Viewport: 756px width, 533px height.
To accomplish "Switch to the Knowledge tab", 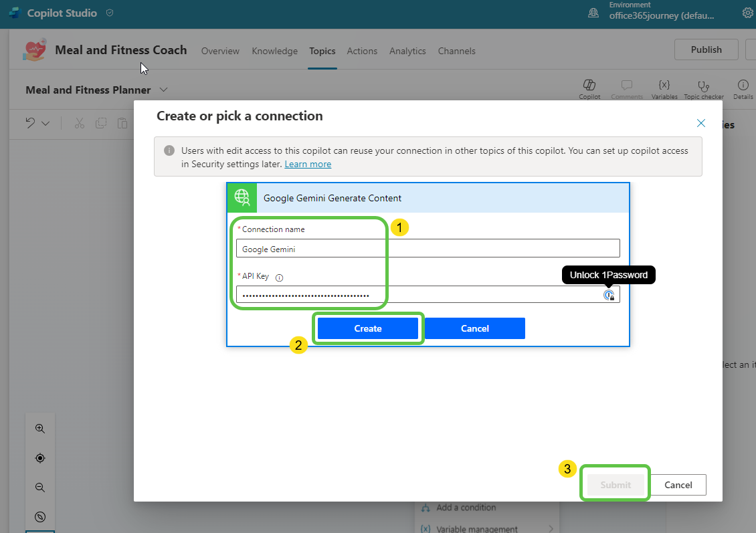I will coord(274,51).
